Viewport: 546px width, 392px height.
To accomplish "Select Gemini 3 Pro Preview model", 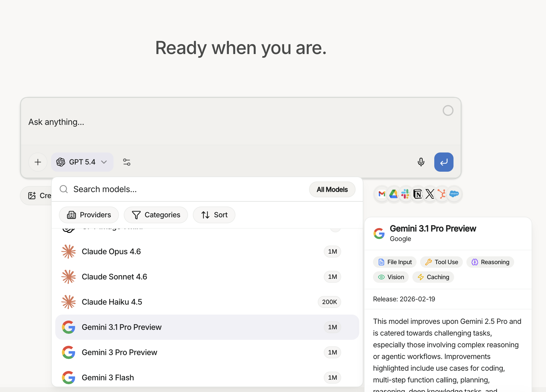I will click(x=207, y=352).
